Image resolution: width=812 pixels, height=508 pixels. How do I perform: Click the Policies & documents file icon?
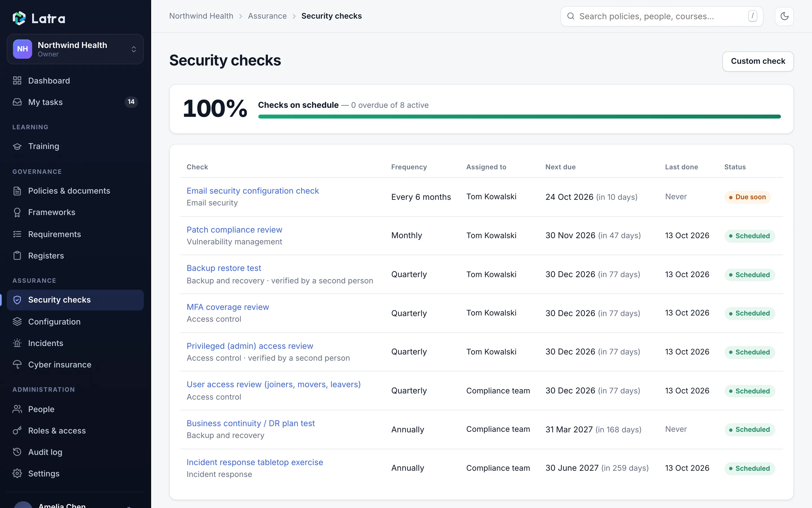17,191
